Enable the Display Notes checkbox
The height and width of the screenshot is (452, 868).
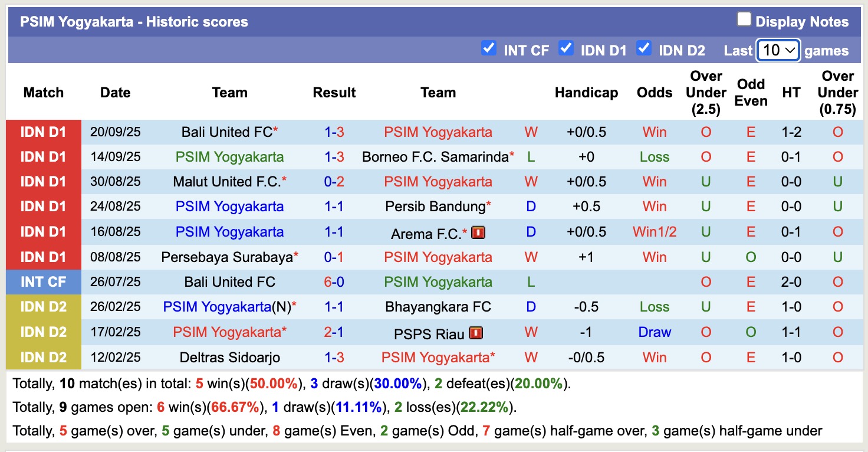point(744,20)
